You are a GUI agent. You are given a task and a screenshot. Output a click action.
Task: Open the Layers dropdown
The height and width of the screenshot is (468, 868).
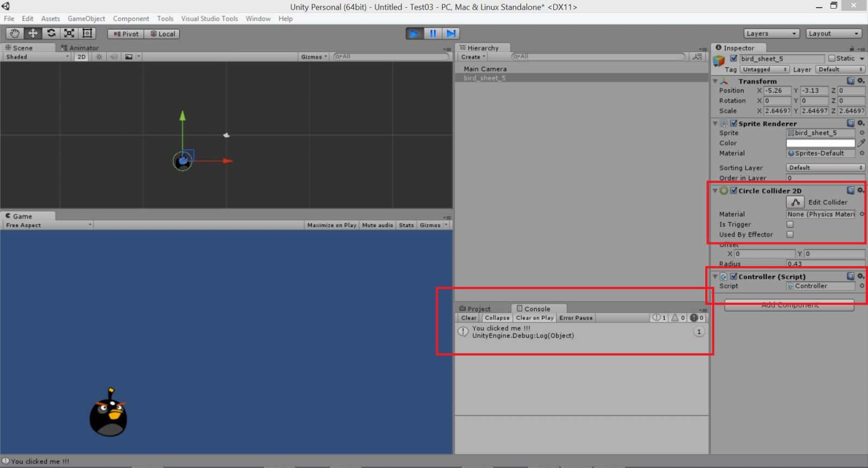[x=771, y=34]
